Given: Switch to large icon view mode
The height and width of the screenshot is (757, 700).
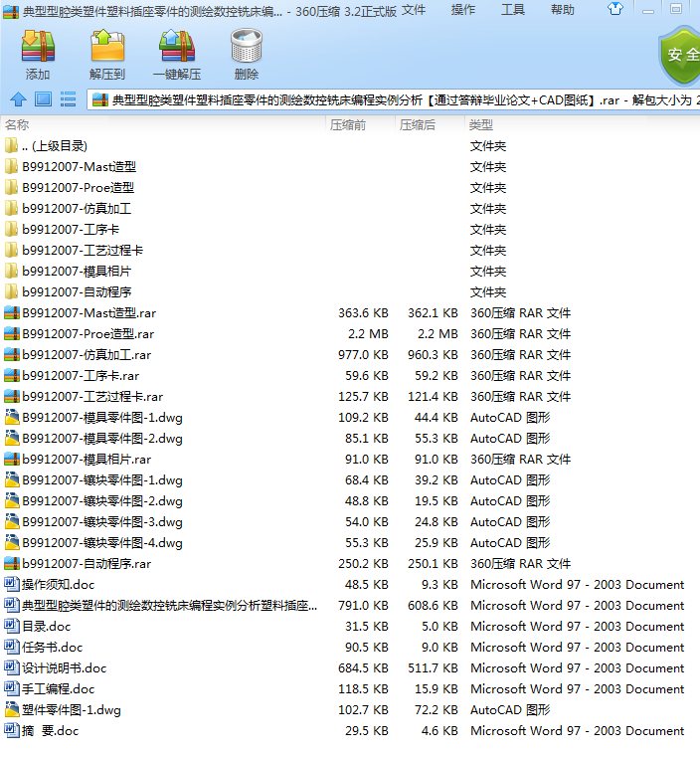Looking at the screenshot, I should 43,99.
